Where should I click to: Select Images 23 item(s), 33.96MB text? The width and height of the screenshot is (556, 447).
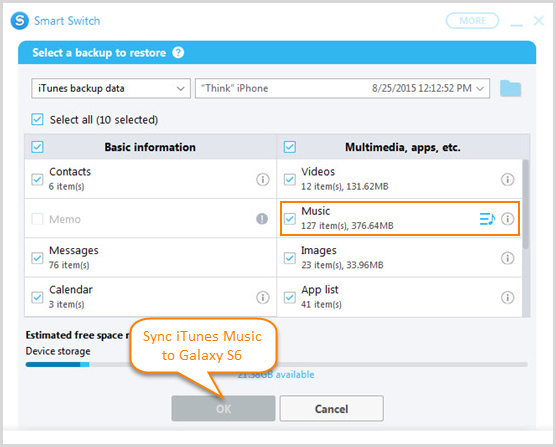click(342, 265)
